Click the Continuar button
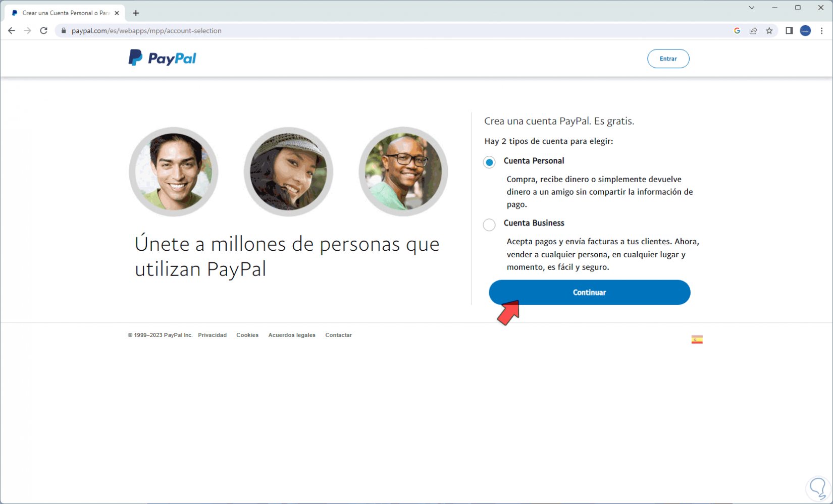Viewport: 833px width, 504px height. [x=589, y=293]
